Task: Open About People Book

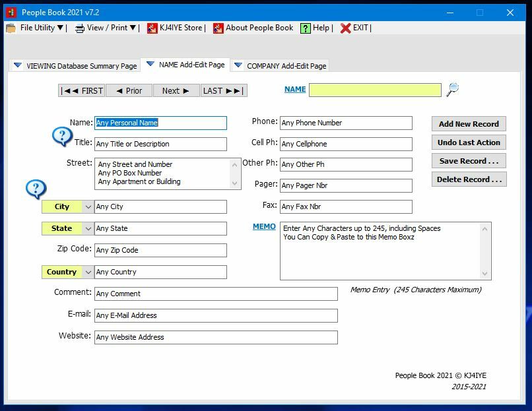Action: click(259, 28)
